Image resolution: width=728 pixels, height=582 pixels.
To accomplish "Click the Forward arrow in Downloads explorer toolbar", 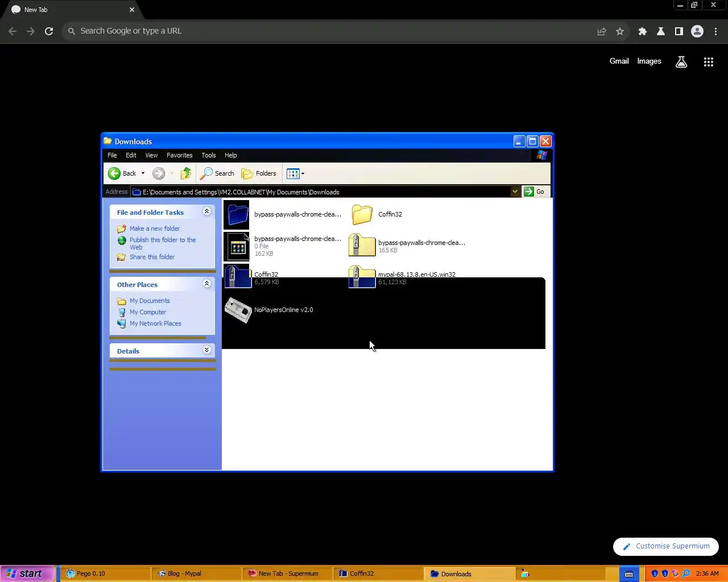I will click(159, 173).
